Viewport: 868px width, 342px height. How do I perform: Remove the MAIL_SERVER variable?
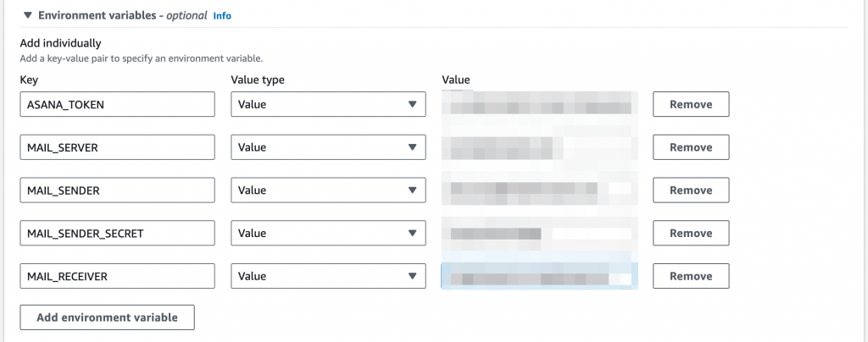pyautogui.click(x=691, y=147)
